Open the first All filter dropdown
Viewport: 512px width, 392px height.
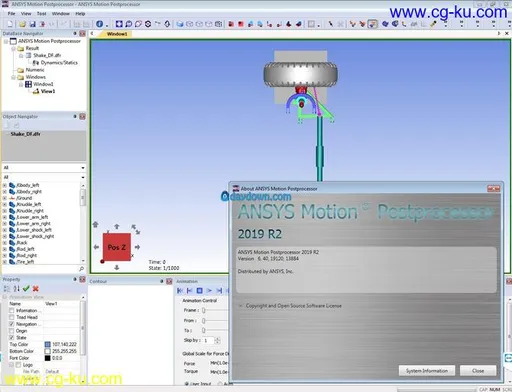click(x=83, y=168)
